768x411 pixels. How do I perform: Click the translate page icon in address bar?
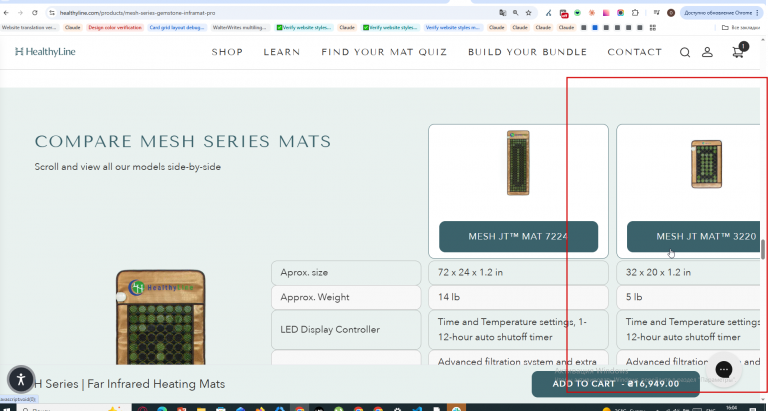coord(503,13)
